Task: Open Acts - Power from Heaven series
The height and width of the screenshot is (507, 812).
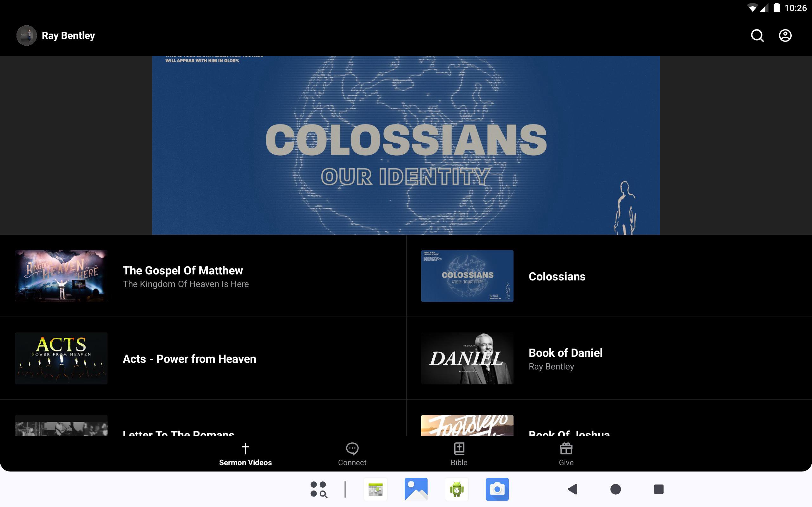Action: coord(189,359)
